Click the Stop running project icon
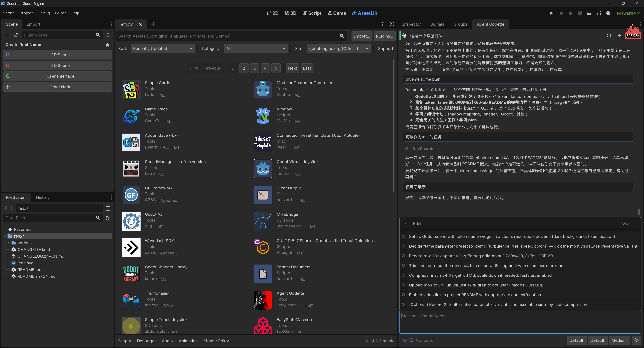644x348 pixels. (x=571, y=13)
